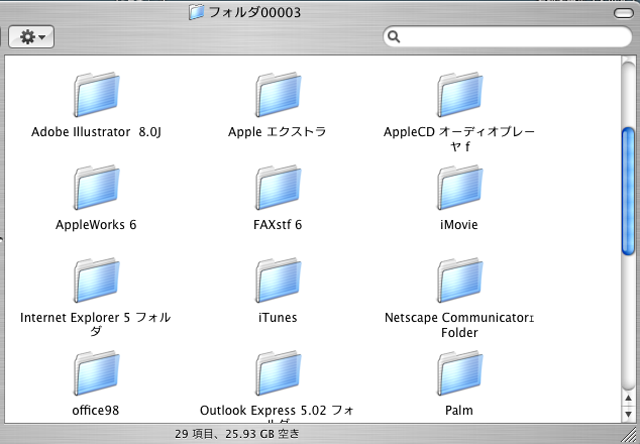Select the office98 folder icon
Viewport: 640px width, 444px height.
coord(96,373)
